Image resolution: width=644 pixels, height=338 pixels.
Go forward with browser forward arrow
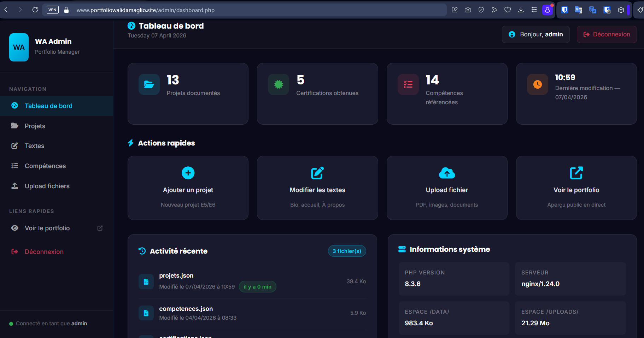point(20,10)
